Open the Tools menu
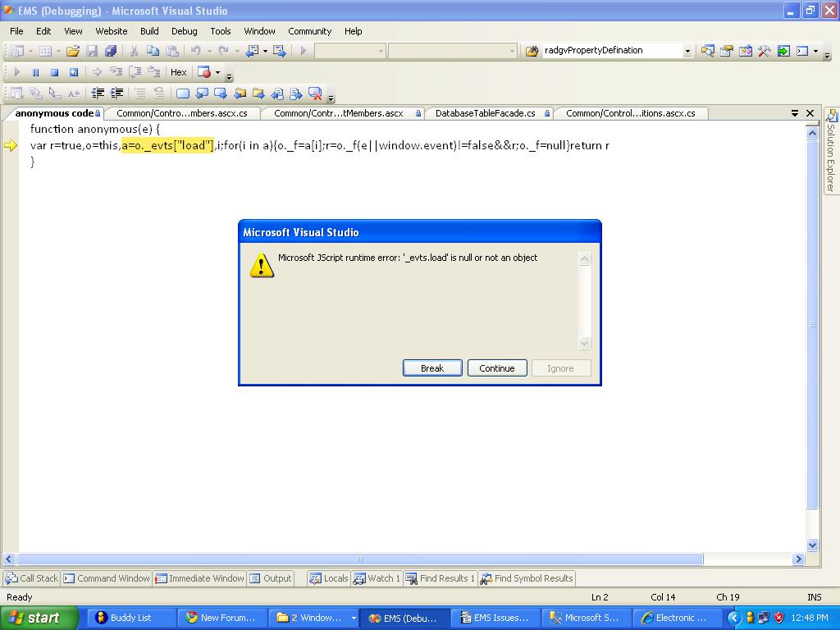 click(x=220, y=31)
